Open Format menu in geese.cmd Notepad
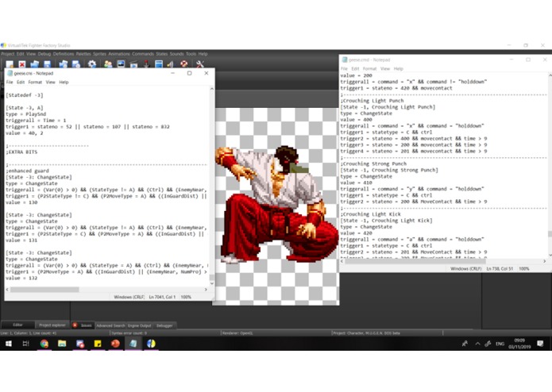This screenshot has width=552, height=392. [369, 69]
